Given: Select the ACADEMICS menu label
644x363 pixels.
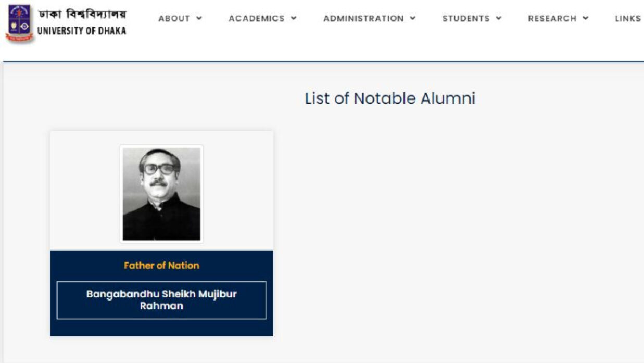Looking at the screenshot, I should [x=257, y=18].
